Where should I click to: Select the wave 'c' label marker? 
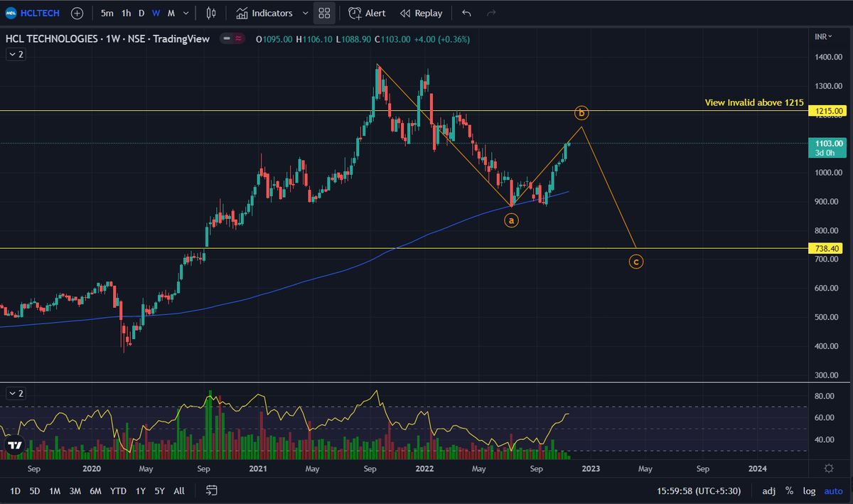(636, 262)
